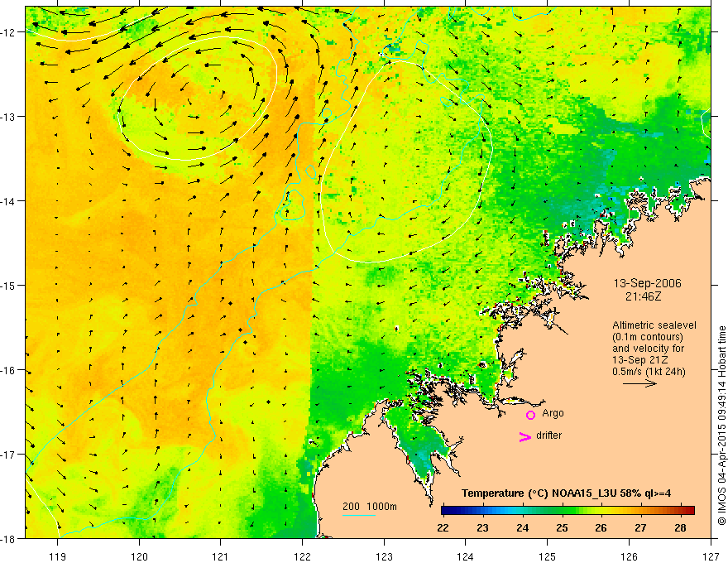The height and width of the screenshot is (563, 728).
Task: Click the '(0.1m contours)' caption line
Action: point(648,337)
